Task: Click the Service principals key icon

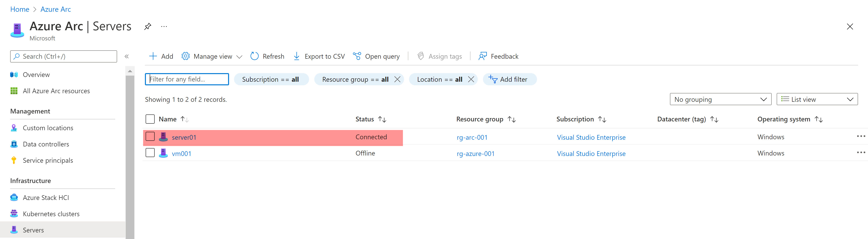Action: tap(14, 160)
